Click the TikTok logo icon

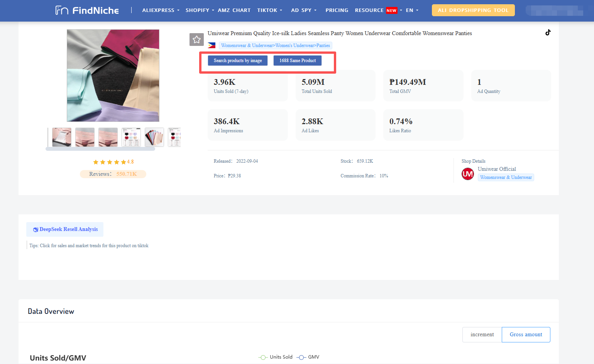548,33
